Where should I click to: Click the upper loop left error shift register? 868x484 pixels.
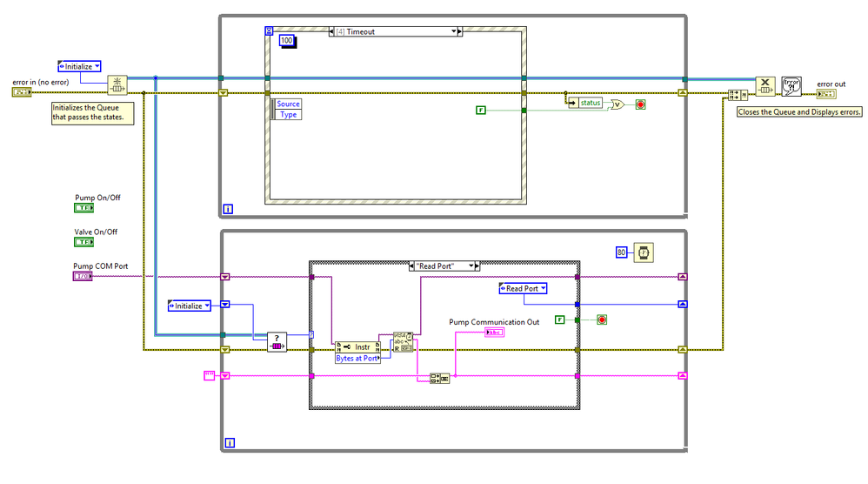(224, 93)
